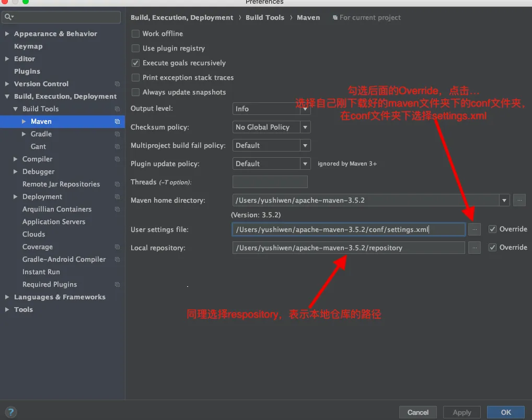Open the Plugin update policy dropdown
Screen dimensions: 532x420
click(271, 164)
